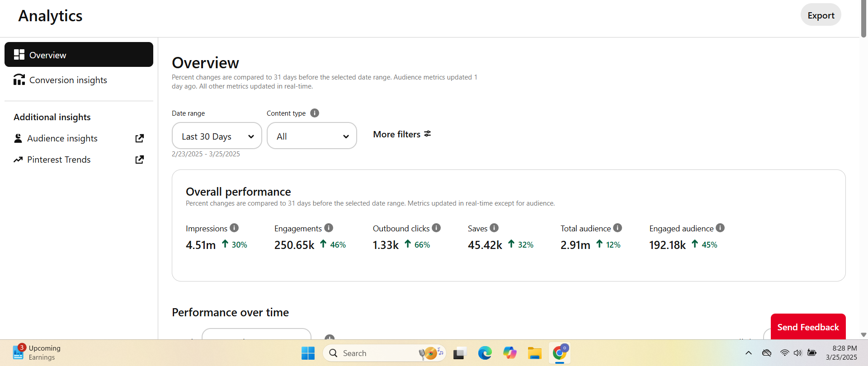Click the Export button

coord(821,15)
